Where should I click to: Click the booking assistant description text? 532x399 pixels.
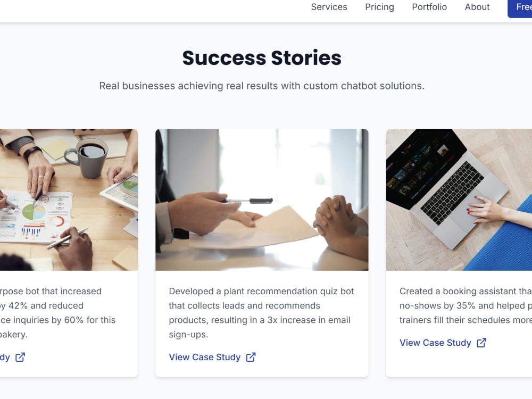tap(466, 306)
